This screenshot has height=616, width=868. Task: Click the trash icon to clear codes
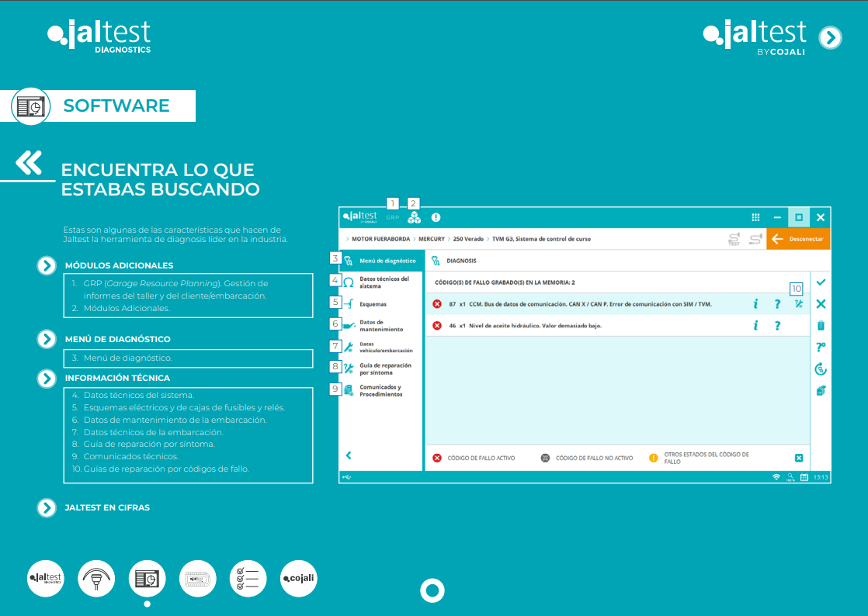pyautogui.click(x=821, y=326)
